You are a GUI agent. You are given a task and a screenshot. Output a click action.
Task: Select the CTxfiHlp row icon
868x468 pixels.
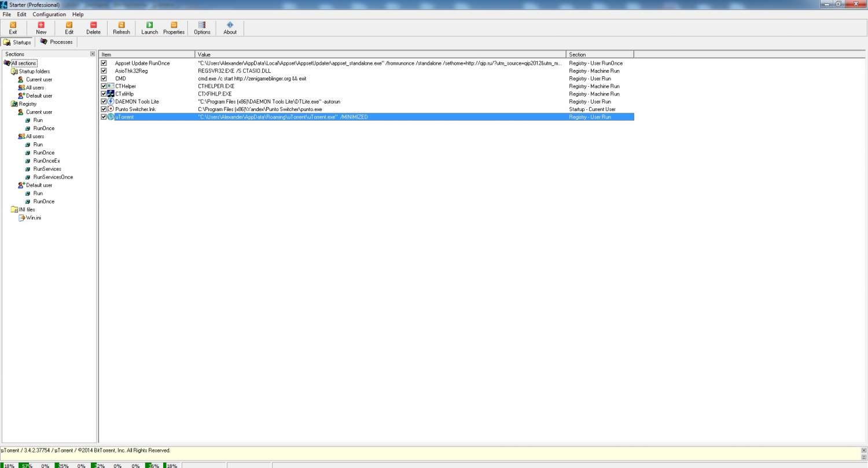[111, 94]
